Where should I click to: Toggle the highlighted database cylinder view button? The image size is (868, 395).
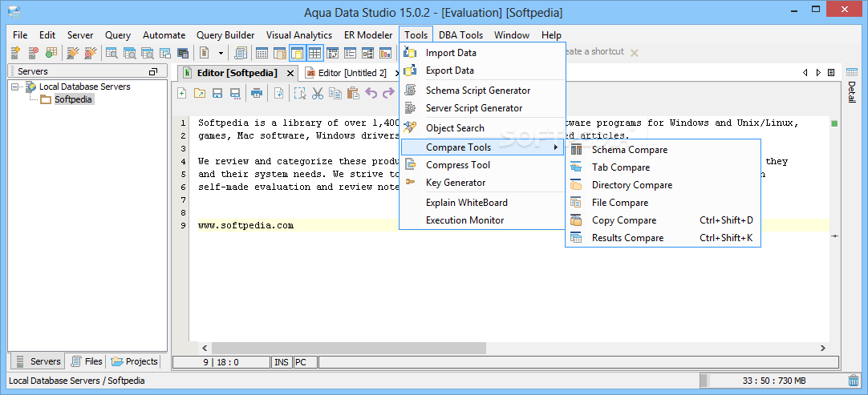pos(298,53)
